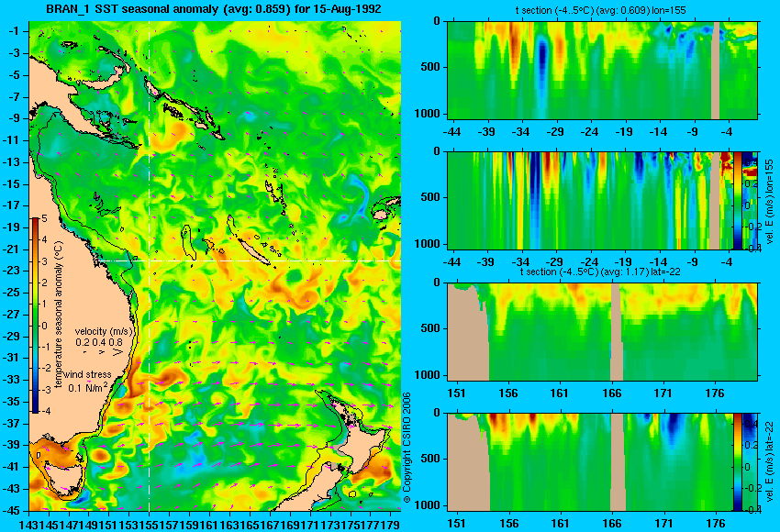Click the '3' tick on temperature color bar

pyautogui.click(x=44, y=261)
